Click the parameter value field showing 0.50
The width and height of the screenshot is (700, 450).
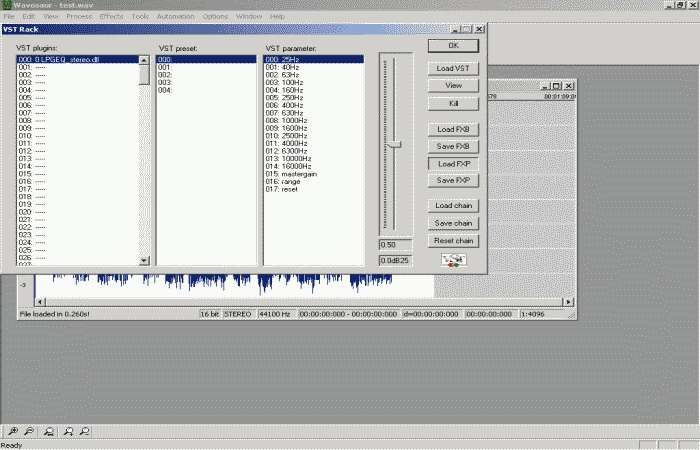(x=395, y=244)
